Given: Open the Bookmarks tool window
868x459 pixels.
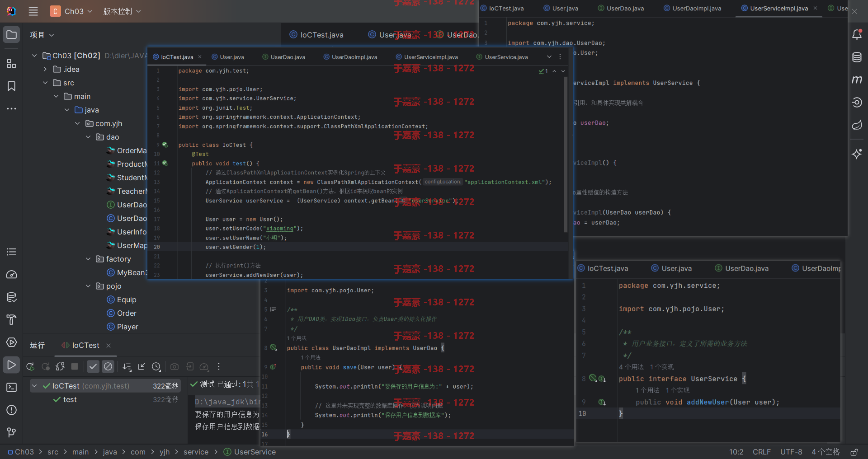Looking at the screenshot, I should [x=12, y=86].
